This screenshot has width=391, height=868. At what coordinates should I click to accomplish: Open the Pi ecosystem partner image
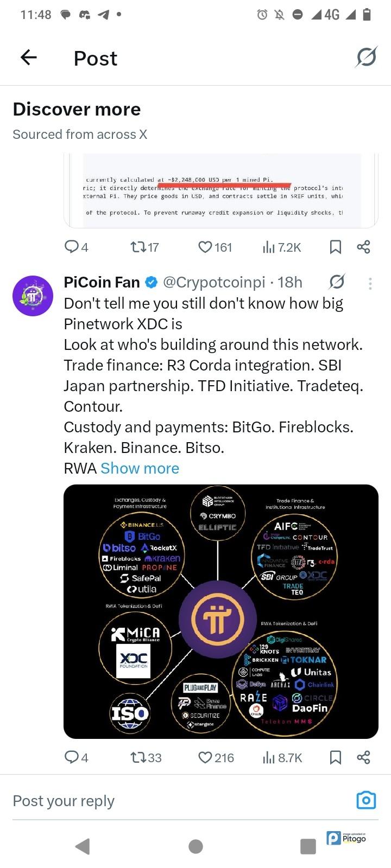pyautogui.click(x=220, y=611)
